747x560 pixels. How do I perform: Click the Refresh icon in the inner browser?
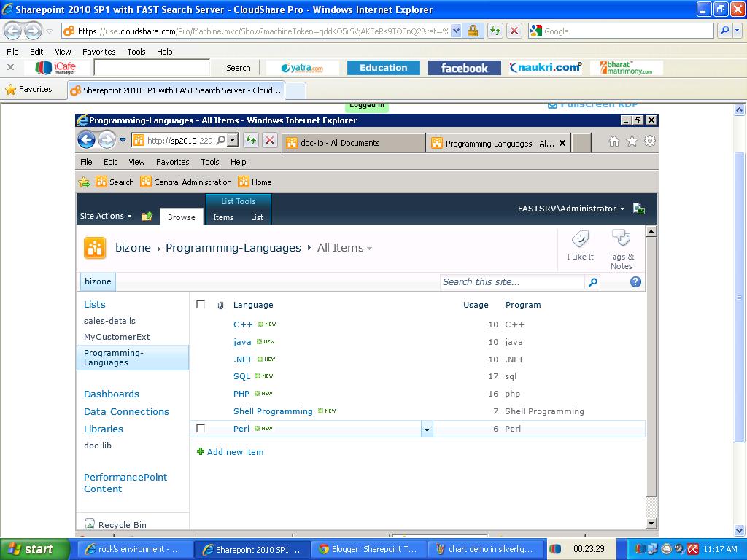click(x=252, y=140)
